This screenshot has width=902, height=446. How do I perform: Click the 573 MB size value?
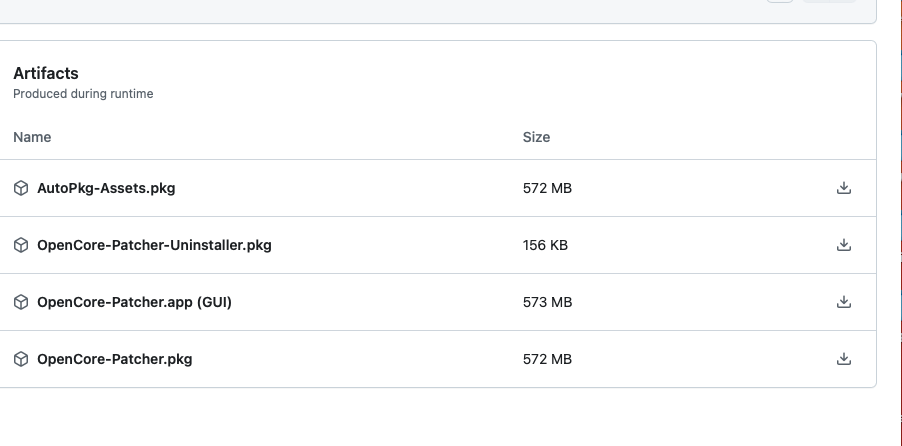click(547, 302)
